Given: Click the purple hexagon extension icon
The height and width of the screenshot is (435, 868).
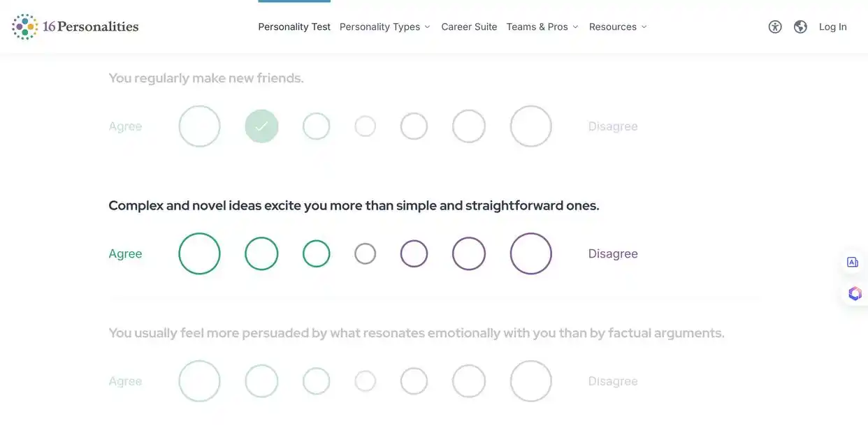Looking at the screenshot, I should click(855, 293).
